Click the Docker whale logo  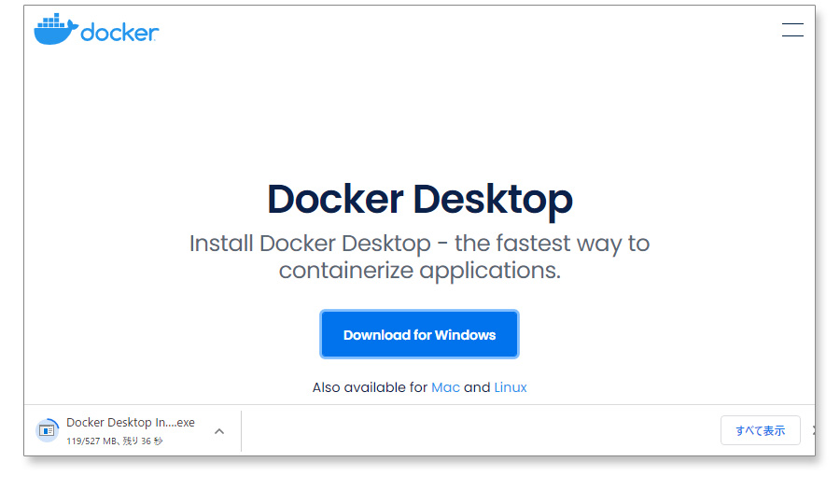(x=96, y=30)
